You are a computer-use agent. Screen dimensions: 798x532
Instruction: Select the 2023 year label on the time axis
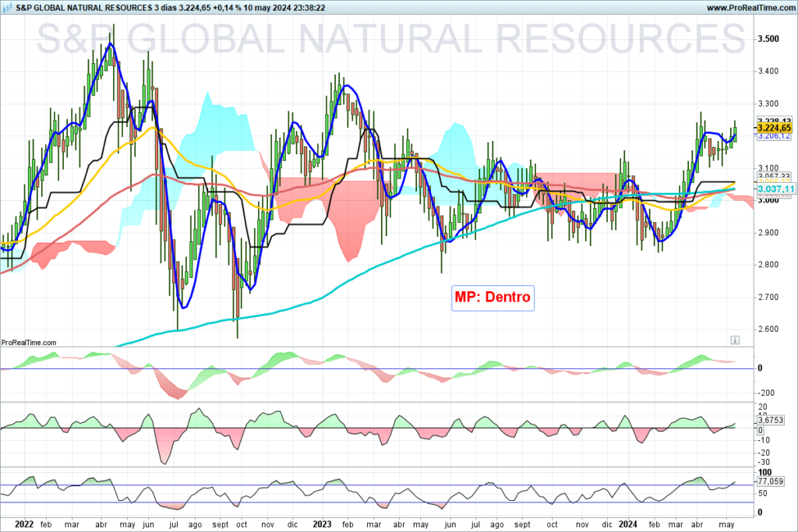[x=322, y=524]
